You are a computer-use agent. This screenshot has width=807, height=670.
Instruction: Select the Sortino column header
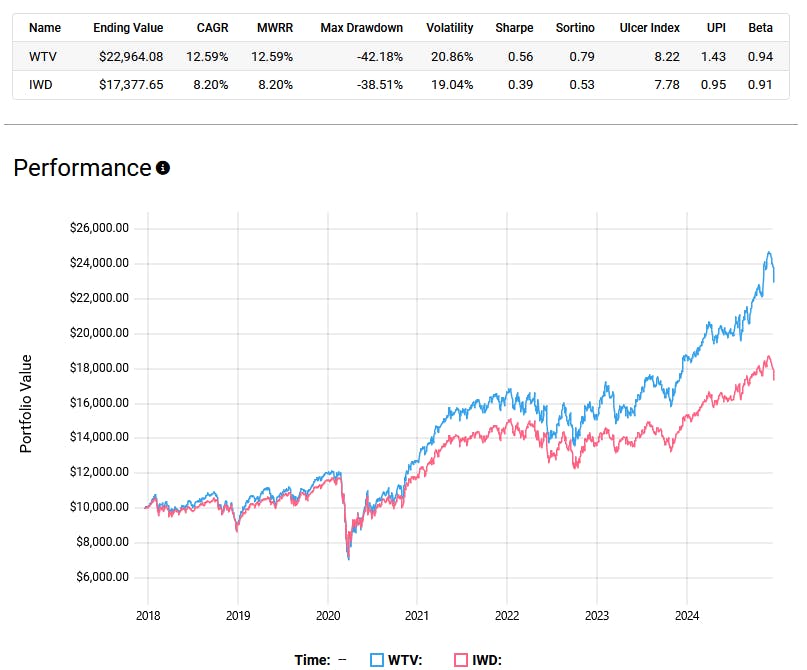tap(575, 28)
